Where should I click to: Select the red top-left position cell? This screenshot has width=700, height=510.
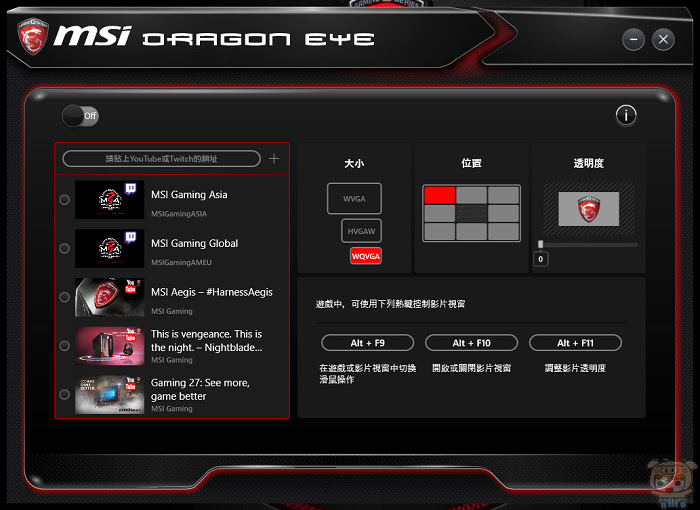tap(440, 195)
